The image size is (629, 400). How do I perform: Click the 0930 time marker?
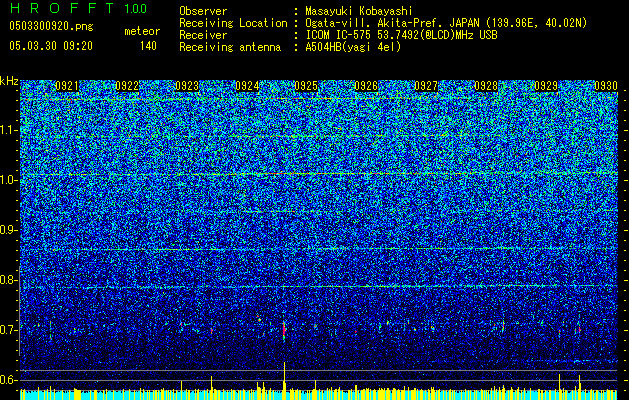606,86
